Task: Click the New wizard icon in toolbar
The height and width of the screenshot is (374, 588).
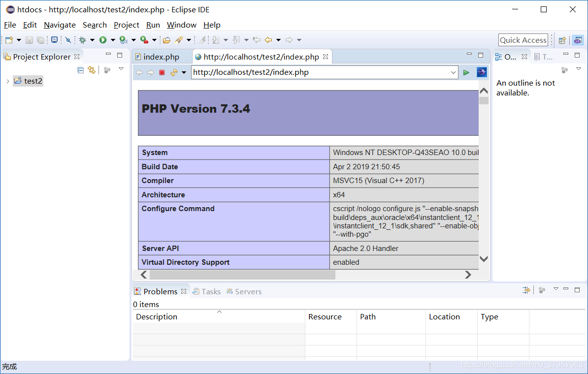Action: point(9,40)
